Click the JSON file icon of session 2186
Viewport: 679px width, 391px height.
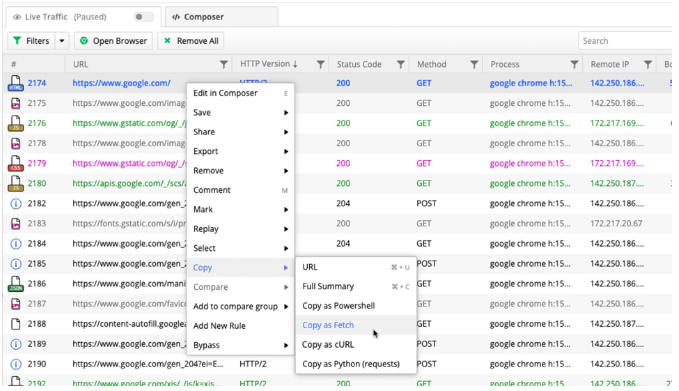(x=16, y=284)
